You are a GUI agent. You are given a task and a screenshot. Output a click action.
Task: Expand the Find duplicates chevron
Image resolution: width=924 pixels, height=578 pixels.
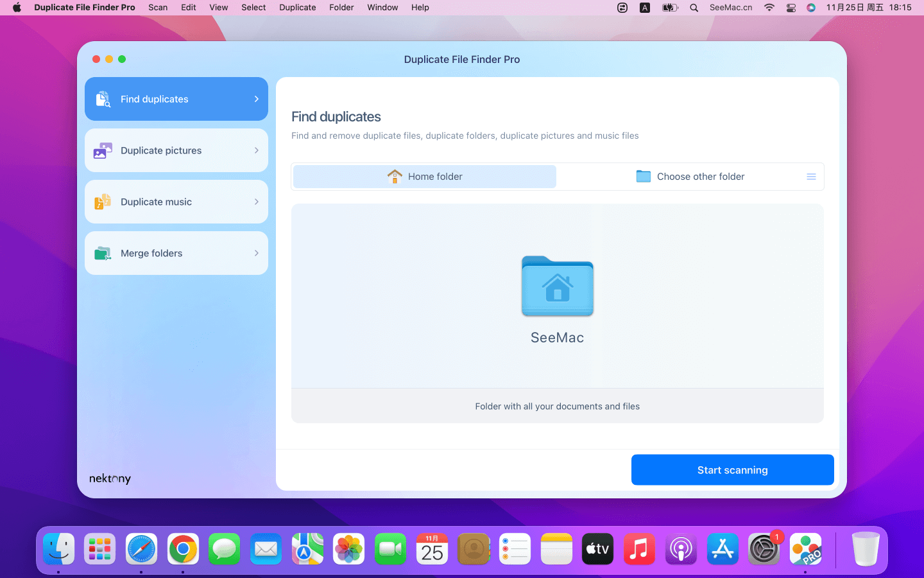pos(257,99)
